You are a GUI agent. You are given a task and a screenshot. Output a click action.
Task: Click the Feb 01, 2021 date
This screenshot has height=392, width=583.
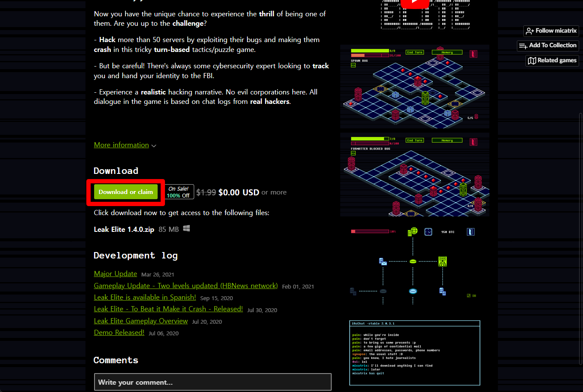[298, 287]
